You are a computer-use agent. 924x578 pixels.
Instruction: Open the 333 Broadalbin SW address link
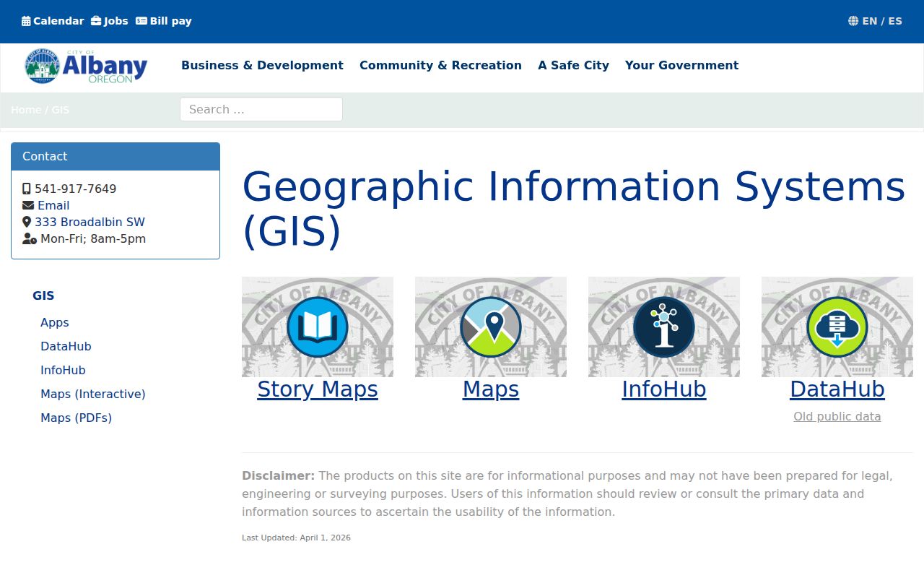tap(90, 222)
